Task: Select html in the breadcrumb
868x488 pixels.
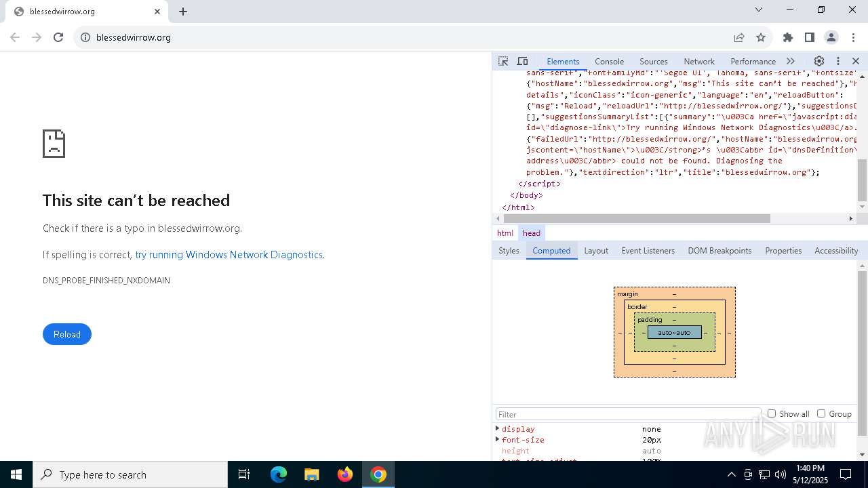Action: [x=505, y=232]
